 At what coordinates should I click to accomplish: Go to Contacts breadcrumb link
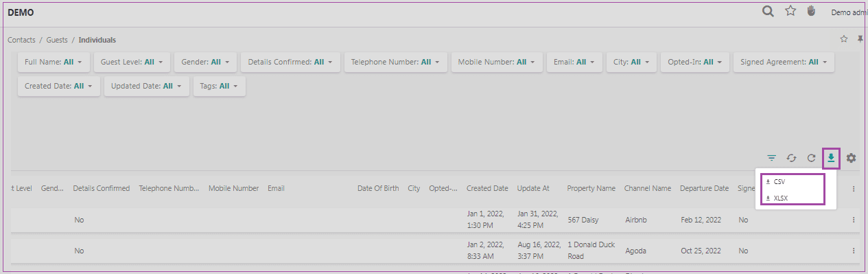[x=21, y=40]
